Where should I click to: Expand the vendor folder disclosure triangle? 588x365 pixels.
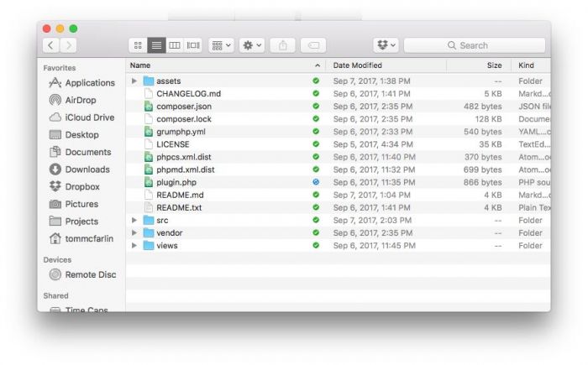[134, 232]
